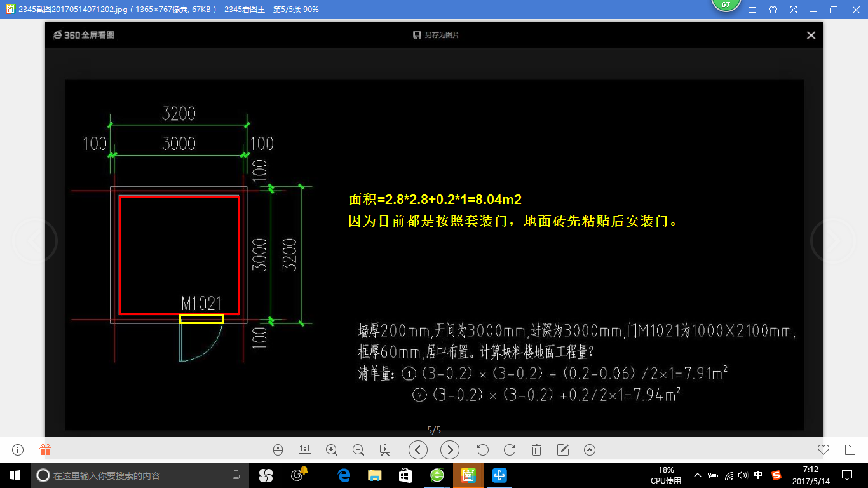Expand the more tools up-arrow button
Screen dimensions: 868x488
(x=590, y=450)
